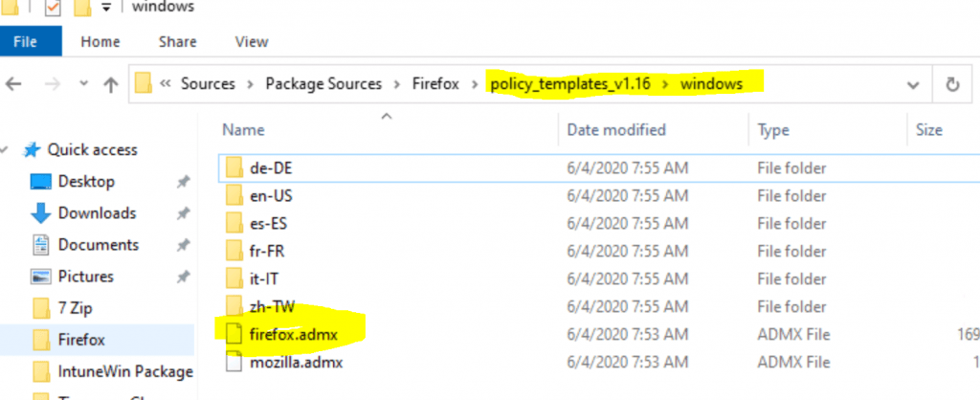Open the Quick Access Toolbar customize dropdown
The width and height of the screenshot is (980, 400).
pyautogui.click(x=103, y=8)
